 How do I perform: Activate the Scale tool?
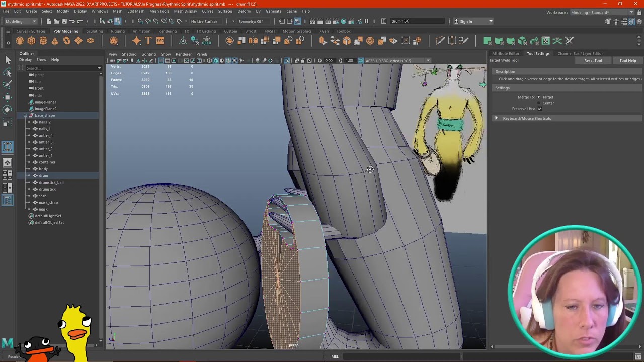tap(8, 122)
